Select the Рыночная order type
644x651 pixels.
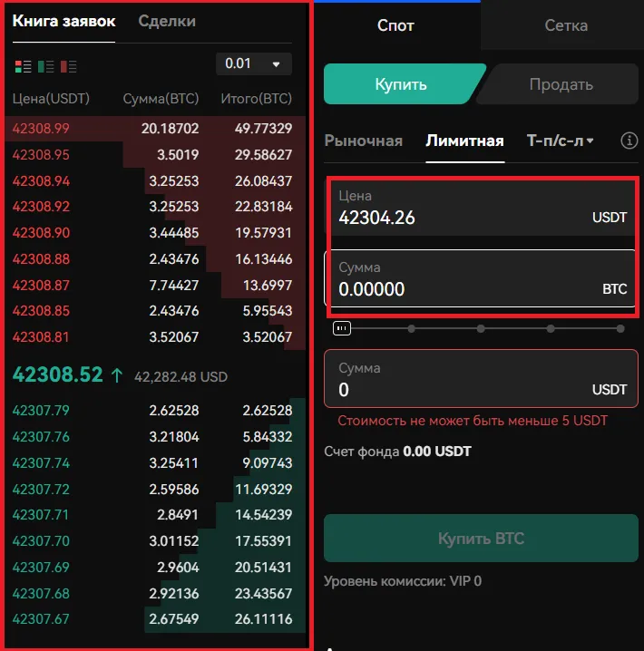[363, 141]
